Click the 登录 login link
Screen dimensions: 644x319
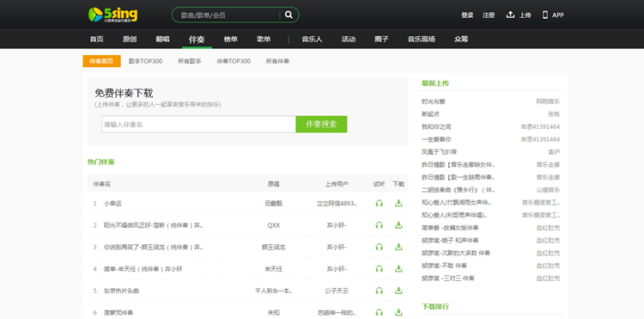pyautogui.click(x=467, y=15)
